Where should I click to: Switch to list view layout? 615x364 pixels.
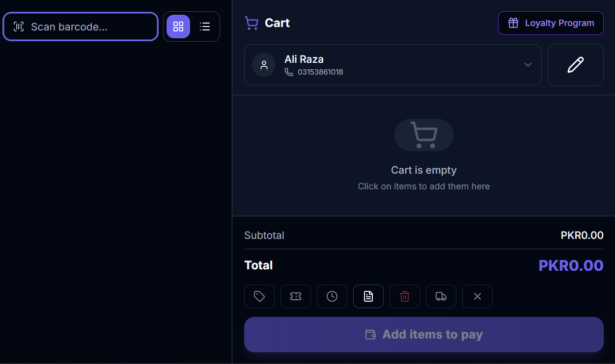[205, 26]
